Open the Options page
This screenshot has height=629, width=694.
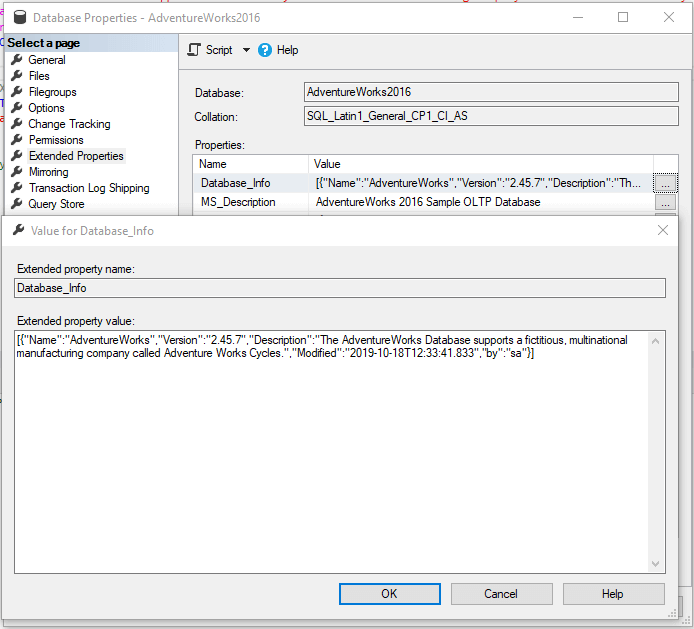(46, 108)
